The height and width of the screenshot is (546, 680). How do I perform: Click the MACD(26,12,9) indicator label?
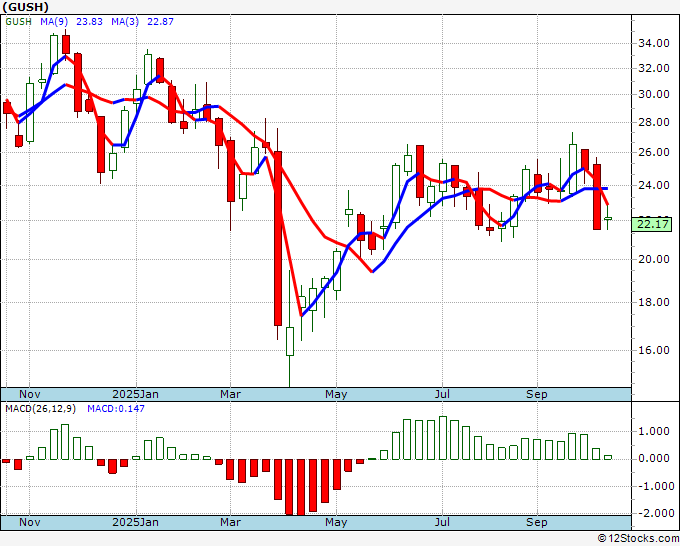40,409
